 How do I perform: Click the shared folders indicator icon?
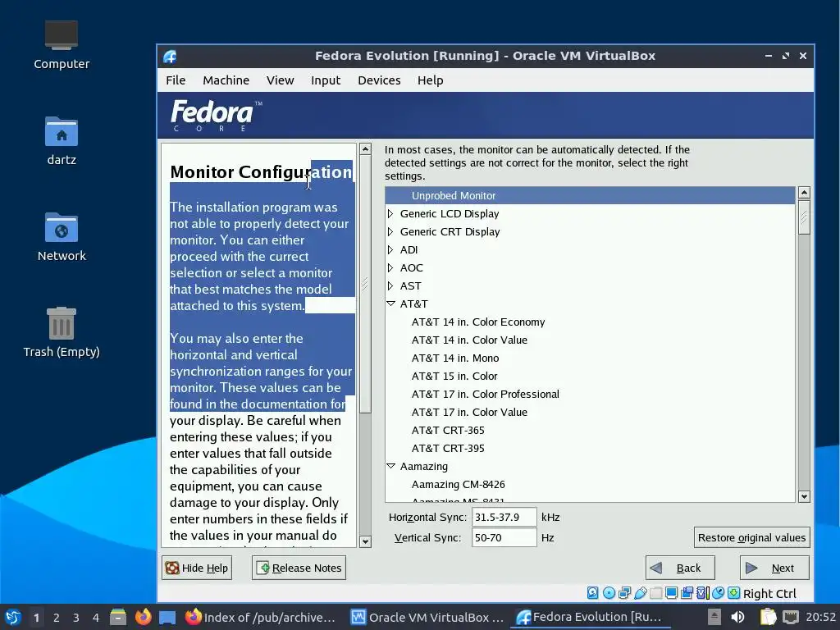[x=655, y=592]
